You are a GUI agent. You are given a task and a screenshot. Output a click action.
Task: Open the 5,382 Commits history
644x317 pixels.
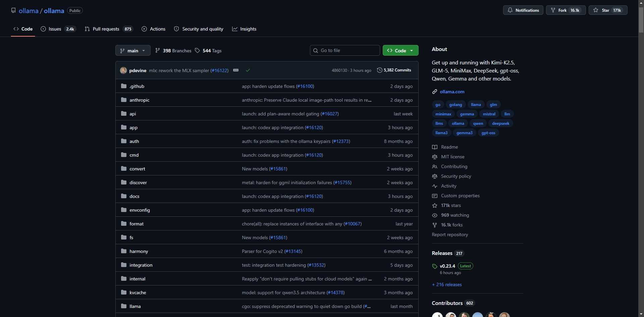coord(394,70)
